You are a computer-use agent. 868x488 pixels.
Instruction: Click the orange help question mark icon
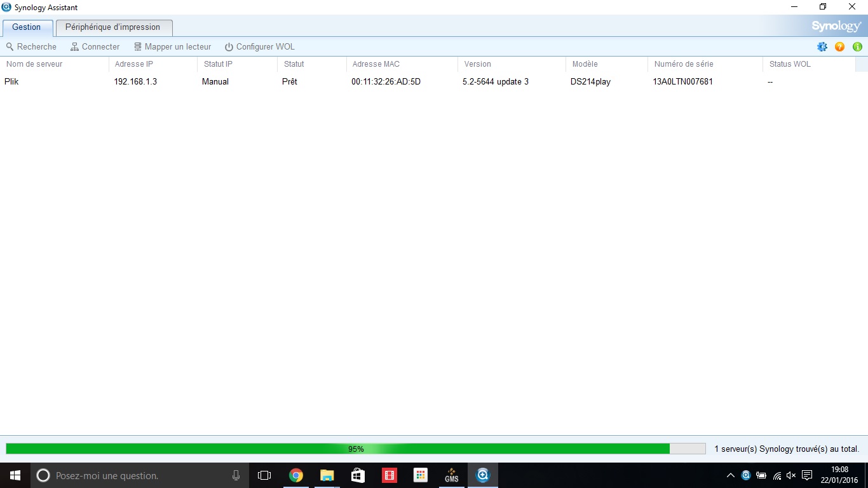point(839,47)
